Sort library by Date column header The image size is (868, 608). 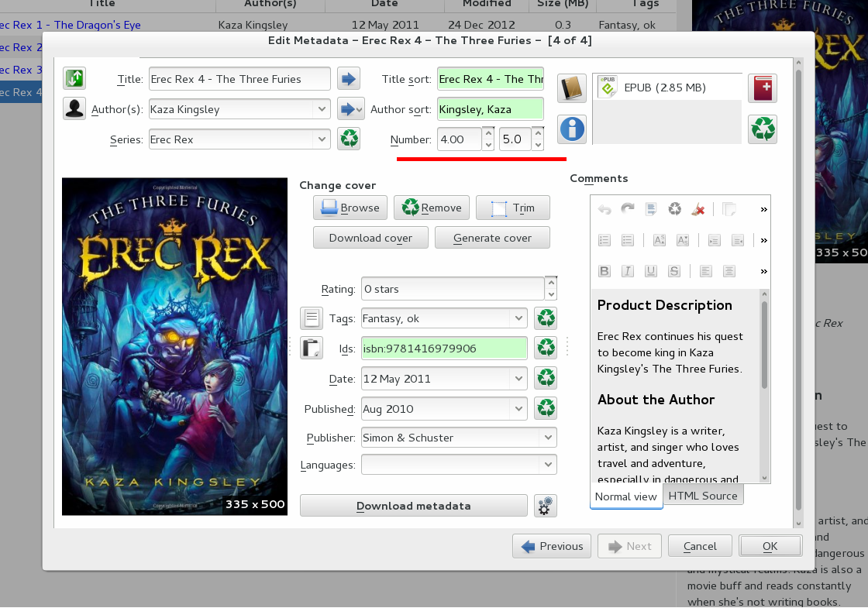(384, 4)
